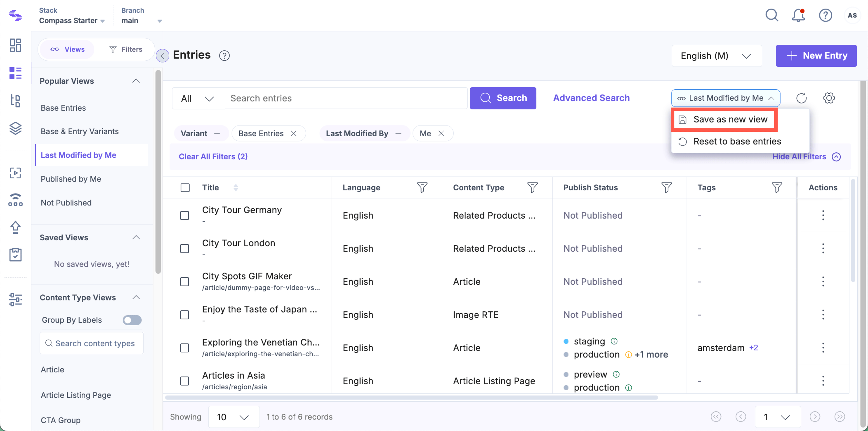Image resolution: width=868 pixels, height=431 pixels.
Task: Open the table settings gear icon
Action: tap(829, 98)
